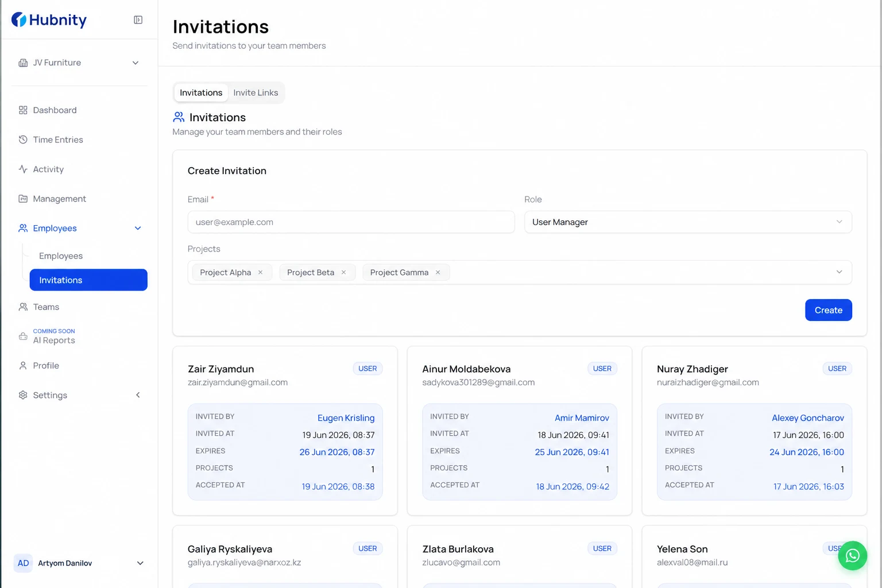Screen dimensions: 882x588
Task: Open the WhatsApp chat bubble
Action: click(x=853, y=556)
